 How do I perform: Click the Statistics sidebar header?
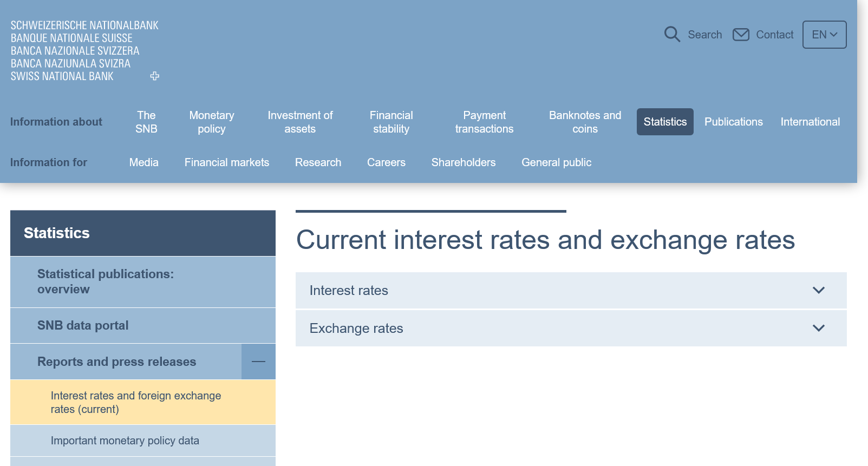coord(57,233)
